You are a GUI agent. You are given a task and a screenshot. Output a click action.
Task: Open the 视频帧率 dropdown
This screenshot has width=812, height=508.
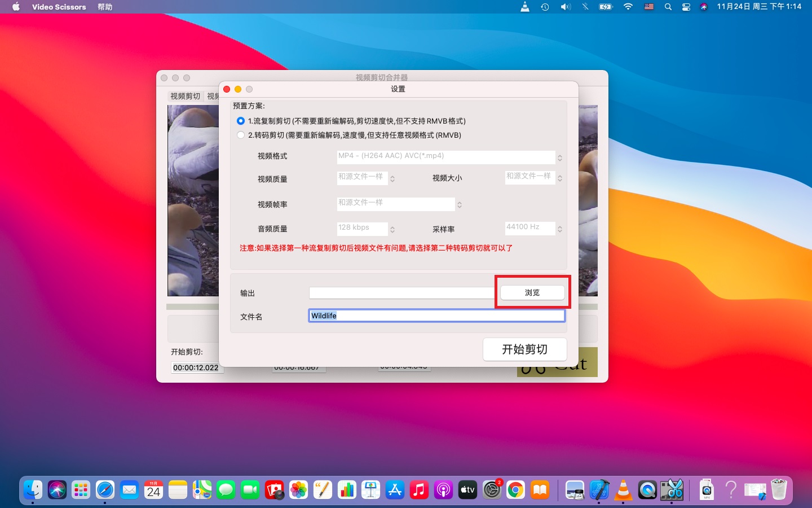(x=400, y=204)
